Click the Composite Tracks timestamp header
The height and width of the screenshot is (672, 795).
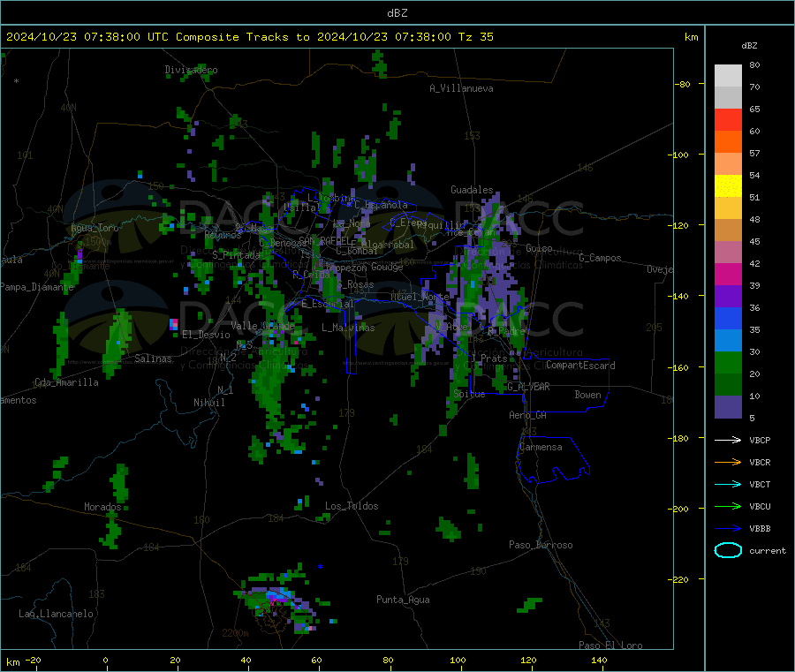point(249,37)
